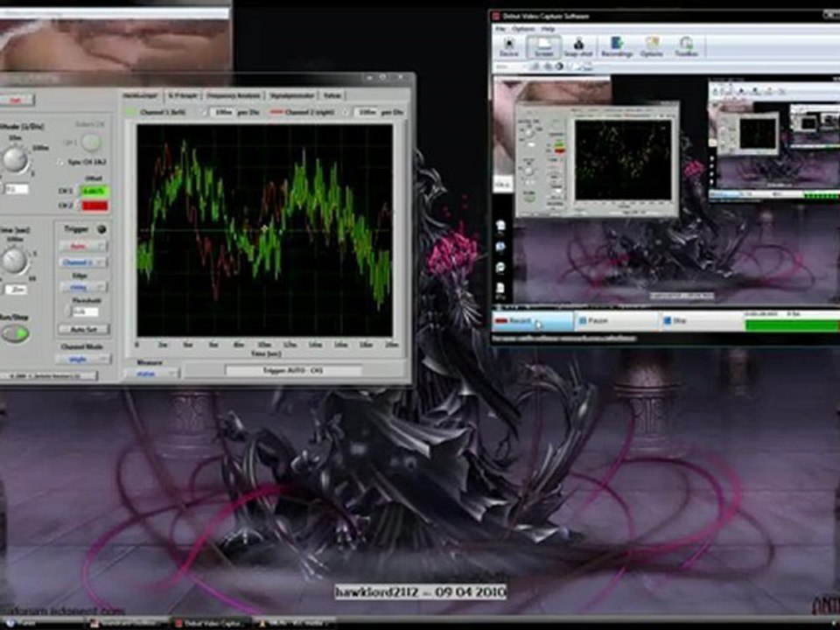The height and width of the screenshot is (630, 840).
Task: Click the Channel 2 red legend marker
Action: [276, 113]
